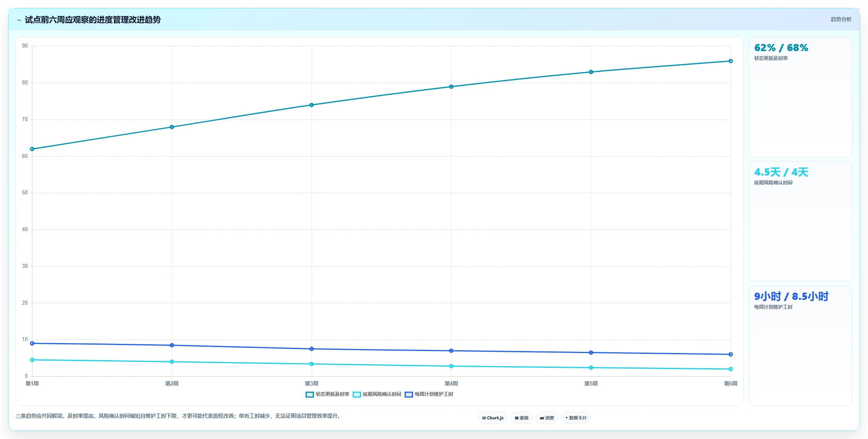Screen dimensions: 868x439
Task: Toggle the 状态更新及时率 legend label
Action: pyautogui.click(x=332, y=394)
